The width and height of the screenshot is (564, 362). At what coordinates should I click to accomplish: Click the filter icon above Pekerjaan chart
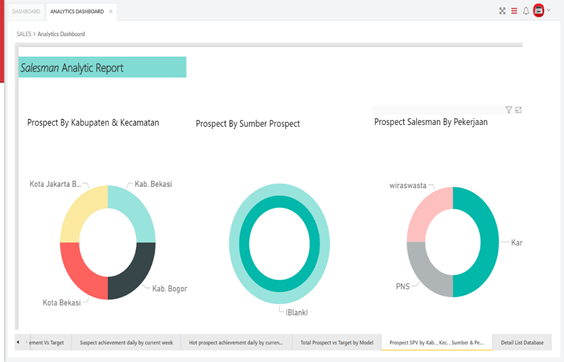tap(508, 110)
